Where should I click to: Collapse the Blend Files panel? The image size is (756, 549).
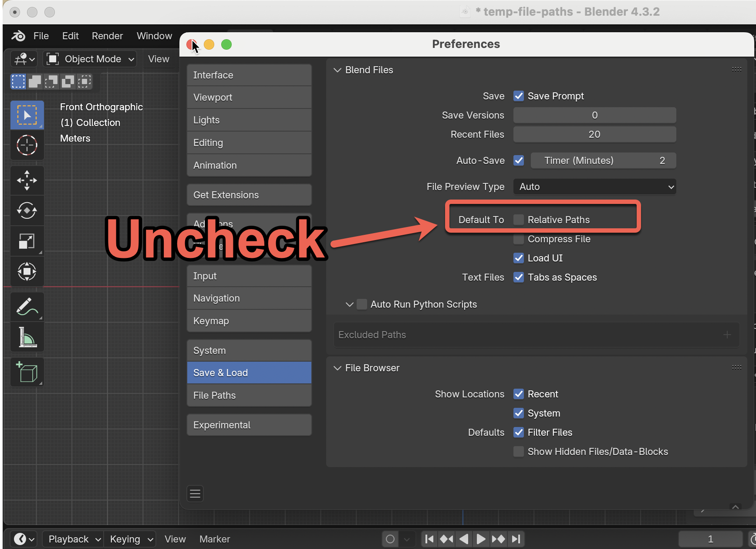click(x=337, y=70)
